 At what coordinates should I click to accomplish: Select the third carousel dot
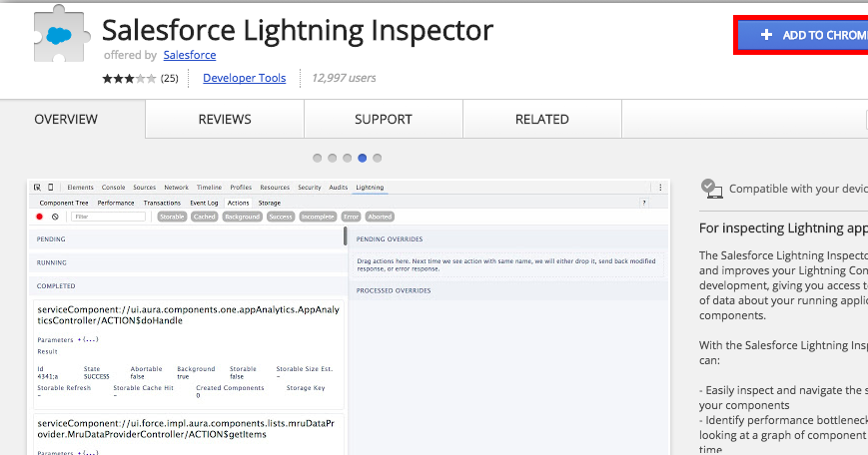point(347,158)
